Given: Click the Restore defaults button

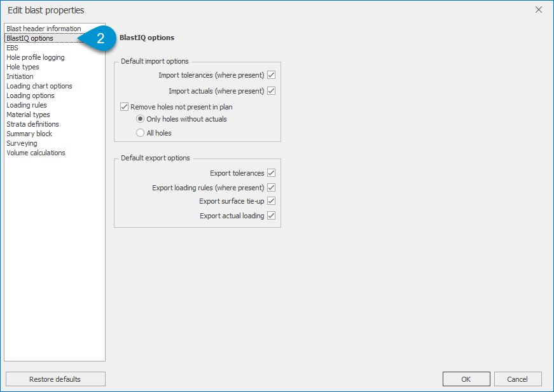Looking at the screenshot, I should click(55, 379).
